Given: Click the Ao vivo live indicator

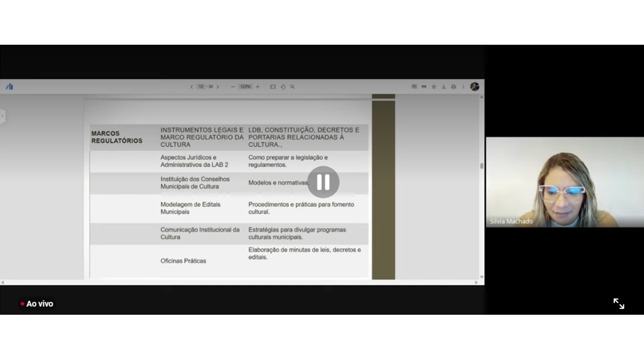Looking at the screenshot, I should click(x=37, y=304).
